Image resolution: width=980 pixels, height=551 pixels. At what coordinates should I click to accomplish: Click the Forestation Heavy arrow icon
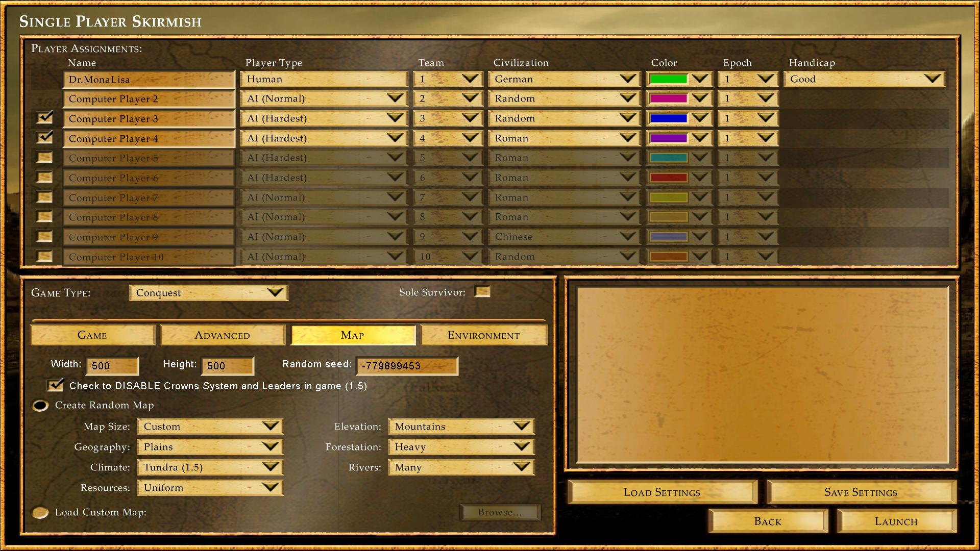pyautogui.click(x=521, y=447)
